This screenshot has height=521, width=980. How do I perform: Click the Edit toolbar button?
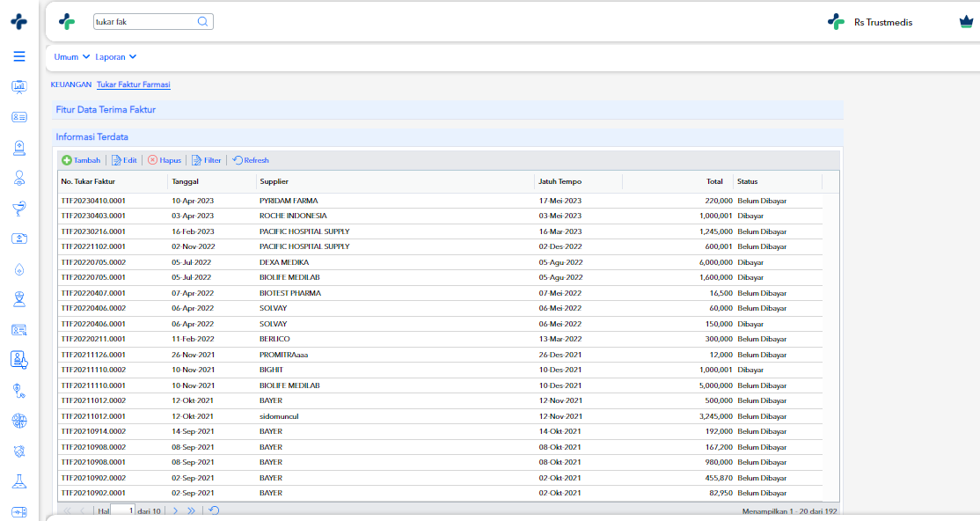point(124,160)
